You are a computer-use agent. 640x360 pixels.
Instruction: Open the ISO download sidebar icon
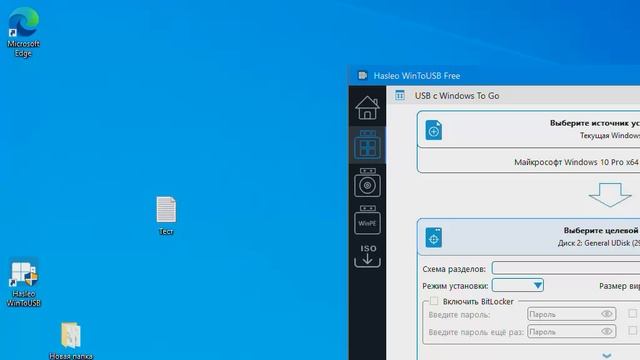coord(367,256)
